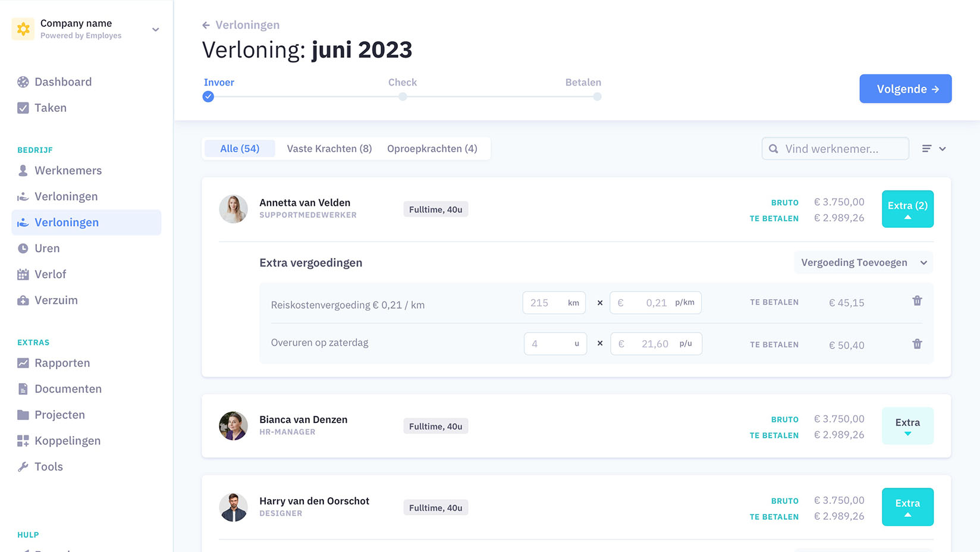
Task: Collapse Annetta van Velden's Extra (2) panel
Action: point(907,209)
